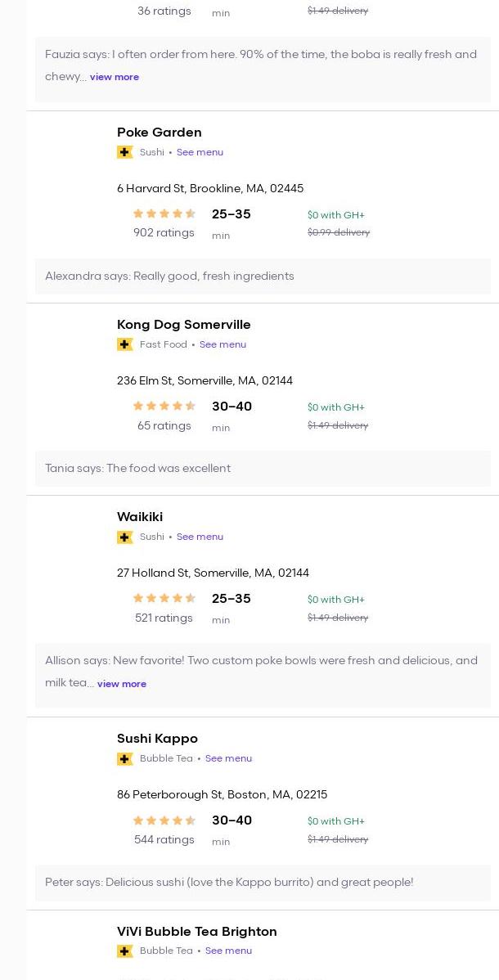Image resolution: width=499 pixels, height=980 pixels.
Task: See menu for Waikiki
Action: click(x=200, y=537)
